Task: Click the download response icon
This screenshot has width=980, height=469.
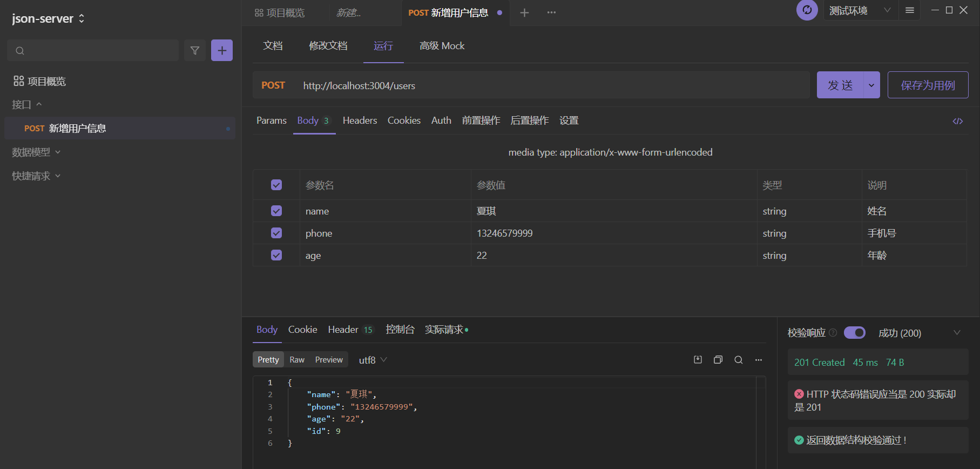Action: pos(698,360)
